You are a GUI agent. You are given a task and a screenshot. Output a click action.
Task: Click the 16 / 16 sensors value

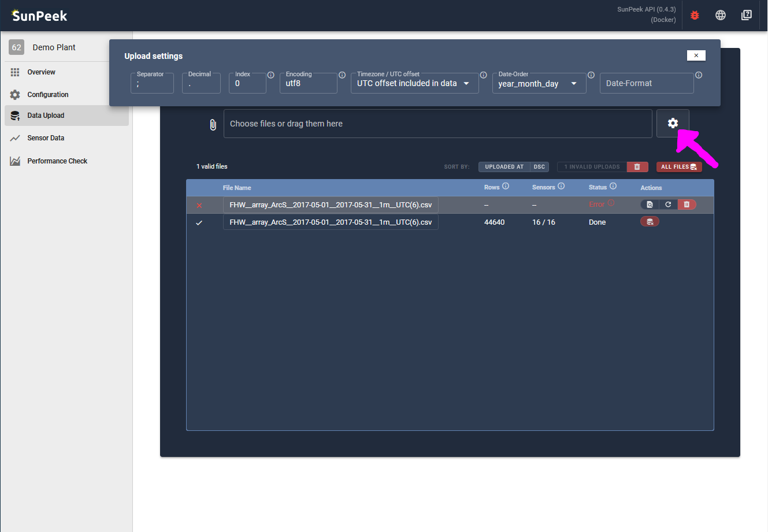(544, 222)
